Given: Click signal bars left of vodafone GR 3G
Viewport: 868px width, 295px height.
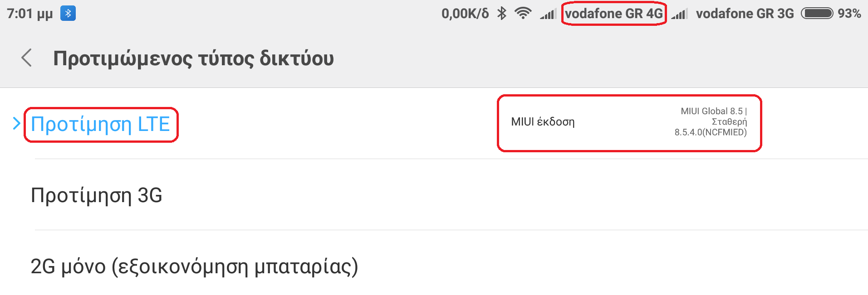Looking at the screenshot, I should coord(680,15).
